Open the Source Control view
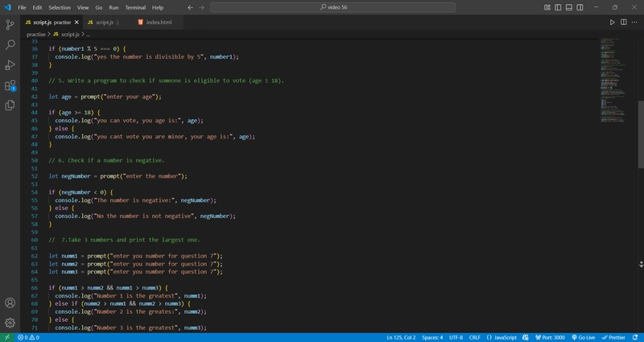The width and height of the screenshot is (644, 342). point(10,25)
